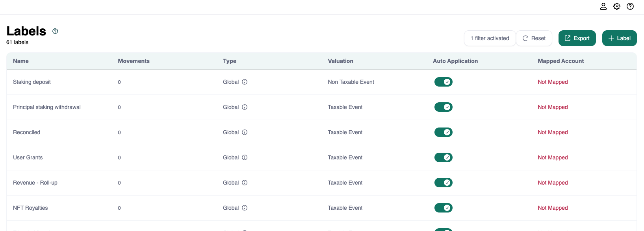The height and width of the screenshot is (231, 644).
Task: Reset the active filters
Action: point(534,38)
